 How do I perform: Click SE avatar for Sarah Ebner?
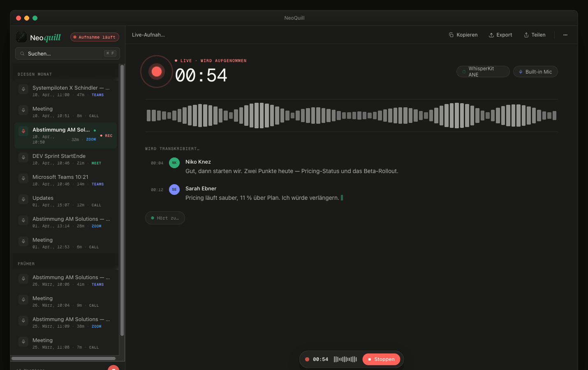click(174, 190)
